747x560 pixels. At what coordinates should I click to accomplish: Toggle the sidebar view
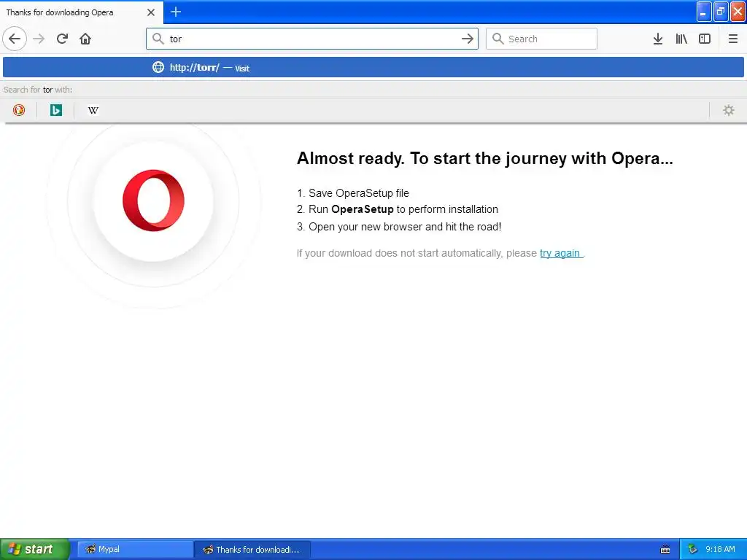pyautogui.click(x=705, y=39)
